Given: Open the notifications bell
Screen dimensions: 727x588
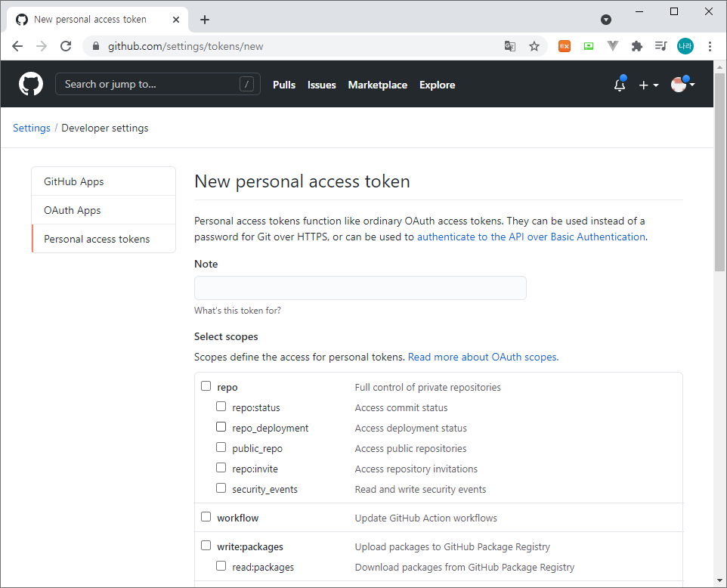Looking at the screenshot, I should pyautogui.click(x=620, y=85).
